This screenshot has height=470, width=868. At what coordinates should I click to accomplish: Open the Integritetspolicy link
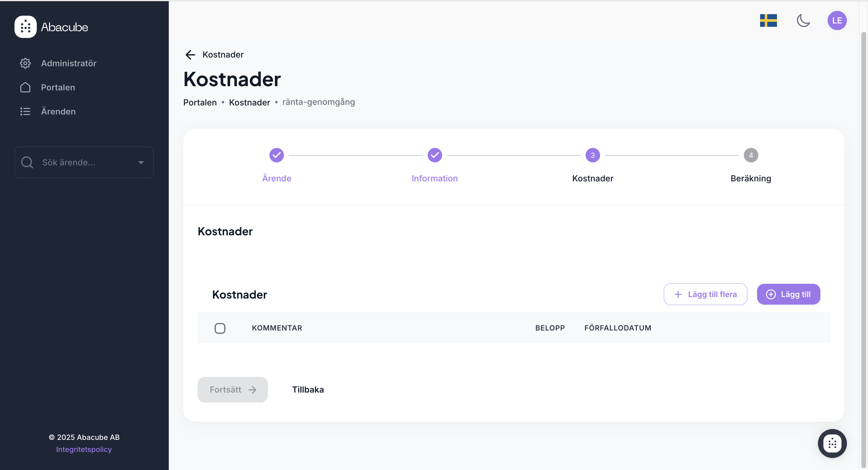(x=84, y=449)
